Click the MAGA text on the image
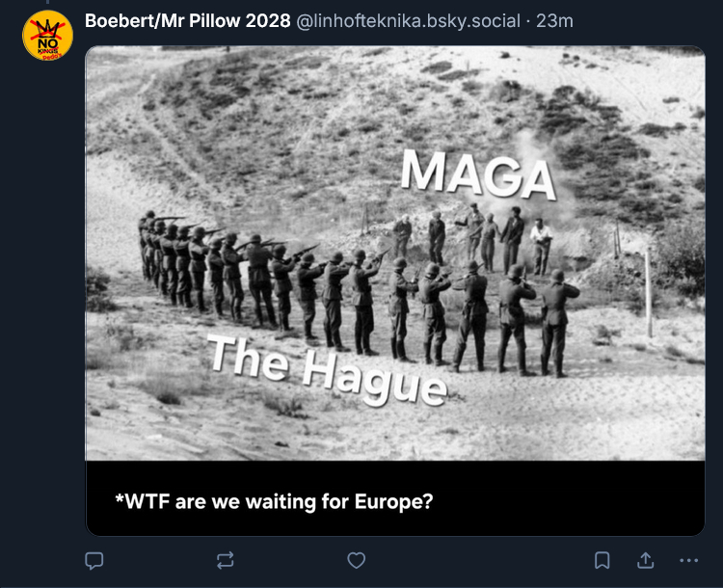The width and height of the screenshot is (723, 588). coord(478,174)
